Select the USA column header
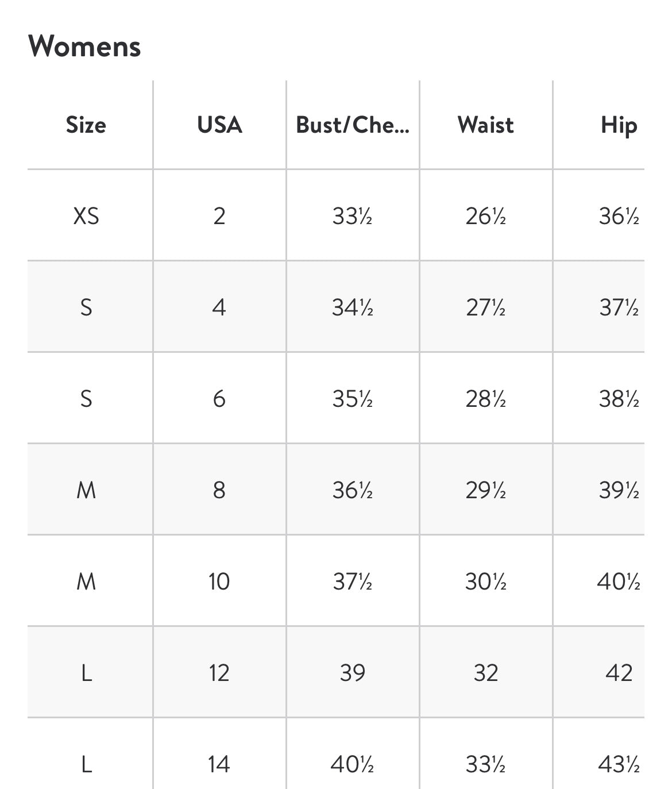This screenshot has width=672, height=789. coord(219,125)
